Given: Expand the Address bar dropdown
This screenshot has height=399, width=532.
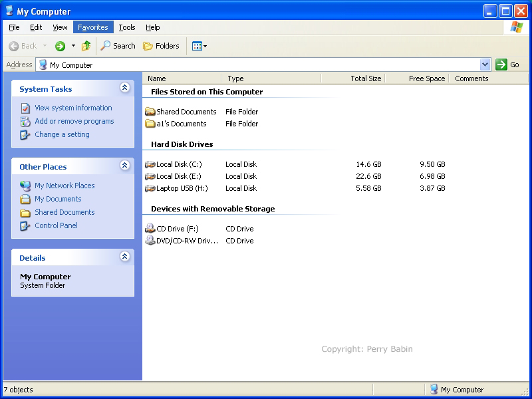Looking at the screenshot, I should [485, 65].
